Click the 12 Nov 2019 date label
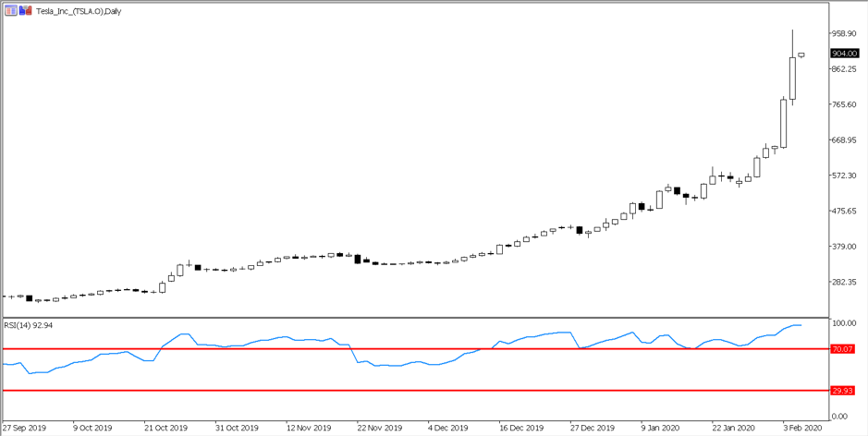Screen dimensions: 868x436 (309, 428)
